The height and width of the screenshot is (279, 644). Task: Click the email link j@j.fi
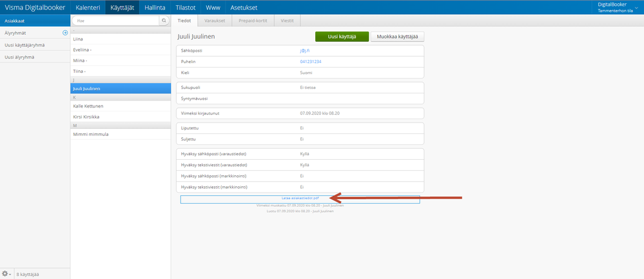(304, 50)
